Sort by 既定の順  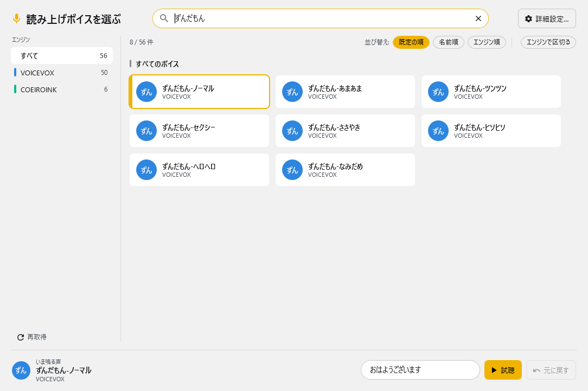[411, 42]
